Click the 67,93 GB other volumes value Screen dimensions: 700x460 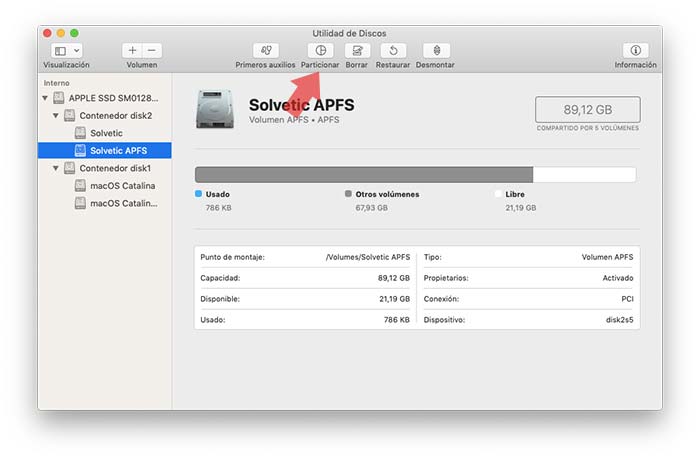click(371, 208)
